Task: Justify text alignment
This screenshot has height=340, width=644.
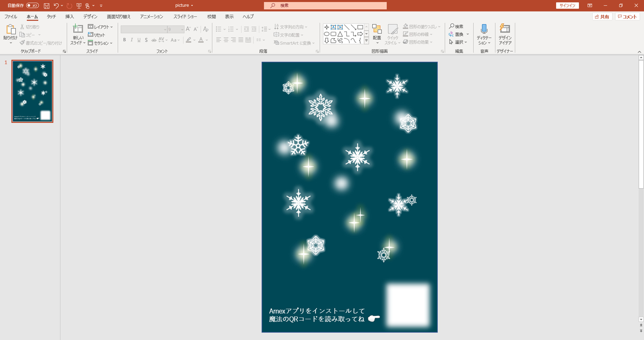Action: coord(241,40)
